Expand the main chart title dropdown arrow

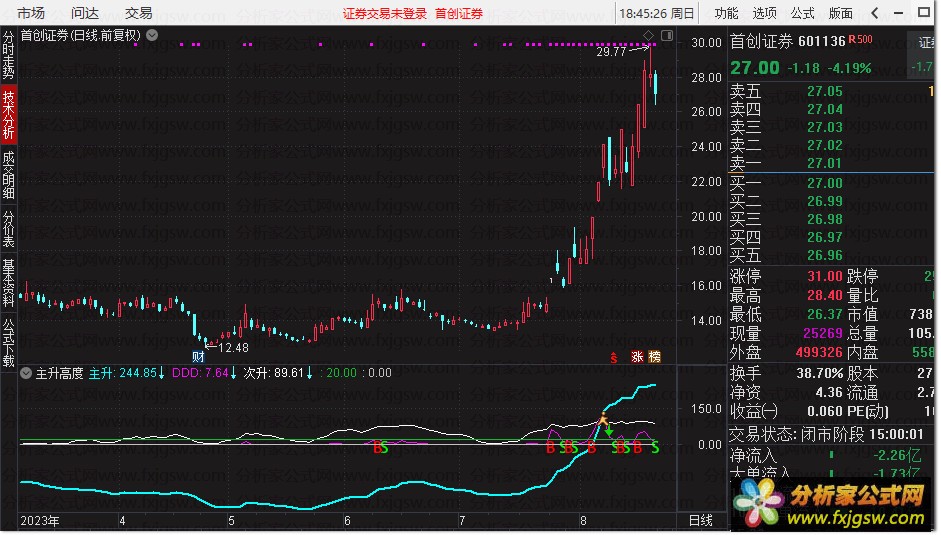[152, 35]
